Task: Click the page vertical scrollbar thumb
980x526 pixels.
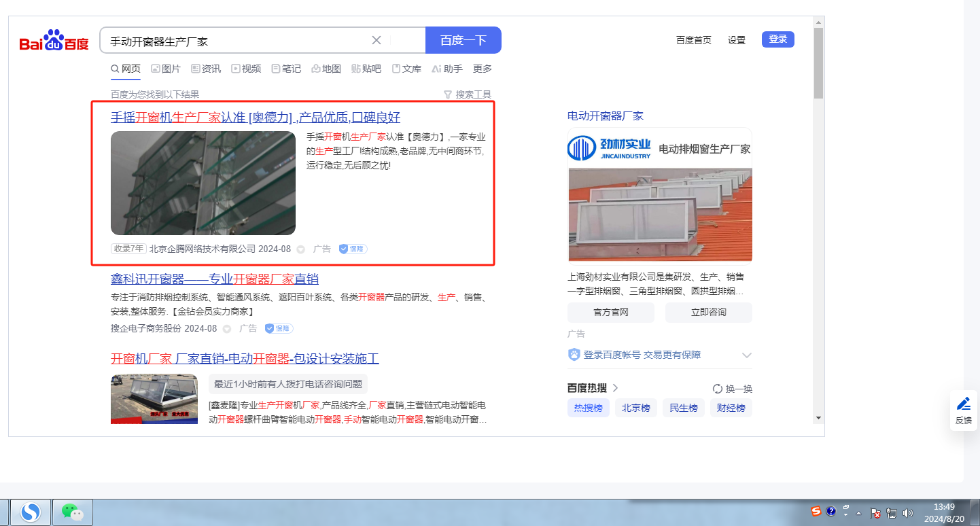Action: point(819,63)
